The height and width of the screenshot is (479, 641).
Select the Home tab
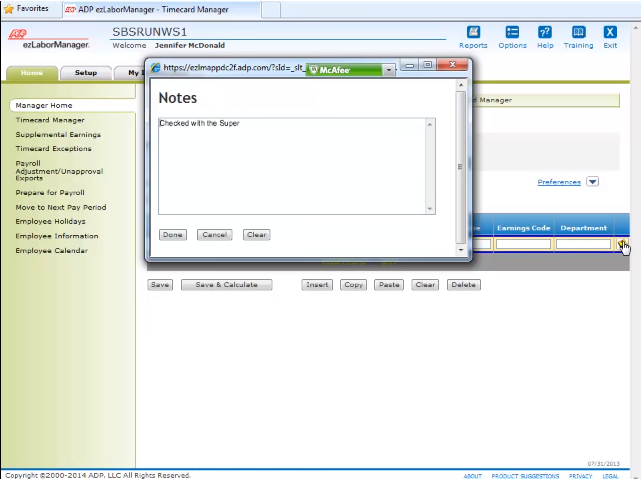pyautogui.click(x=32, y=73)
